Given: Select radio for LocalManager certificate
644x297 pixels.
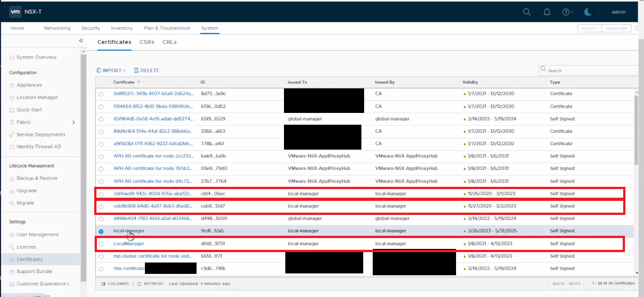Looking at the screenshot, I should pyautogui.click(x=101, y=244).
